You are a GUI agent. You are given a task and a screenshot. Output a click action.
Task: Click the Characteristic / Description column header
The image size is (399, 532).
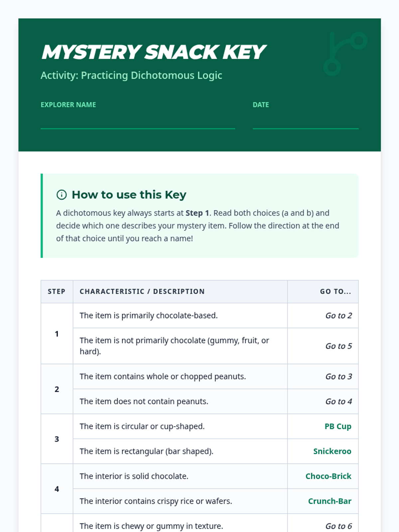[x=142, y=292]
